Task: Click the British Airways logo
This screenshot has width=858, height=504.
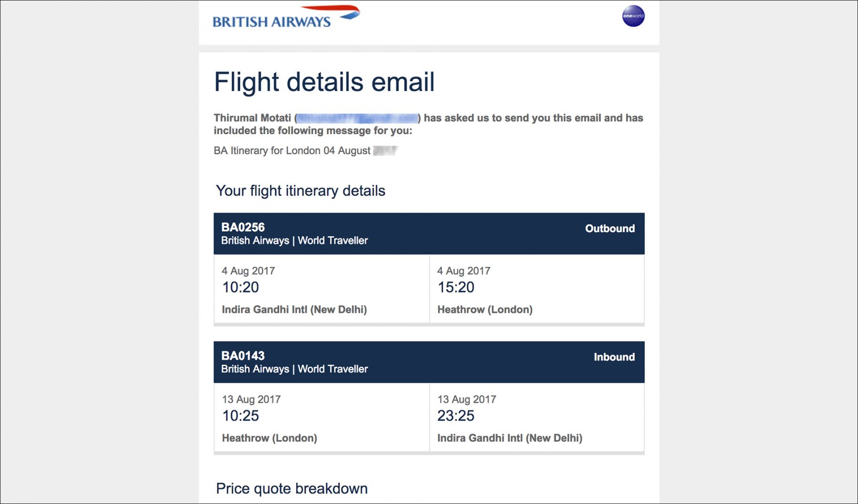Action: tap(286, 18)
